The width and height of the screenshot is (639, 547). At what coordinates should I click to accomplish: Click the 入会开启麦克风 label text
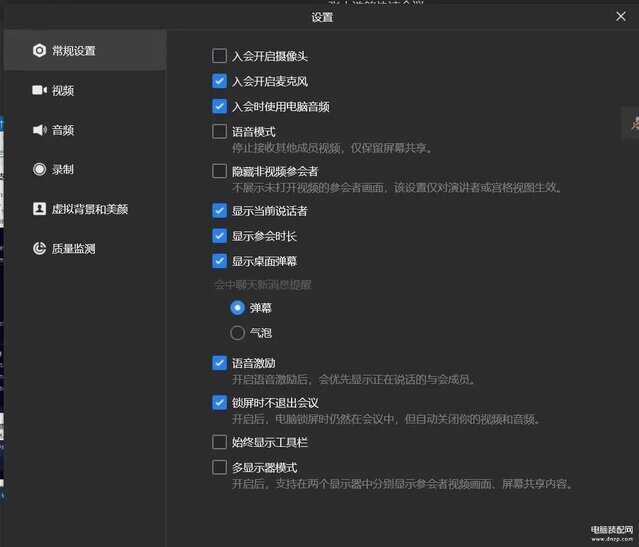270,82
